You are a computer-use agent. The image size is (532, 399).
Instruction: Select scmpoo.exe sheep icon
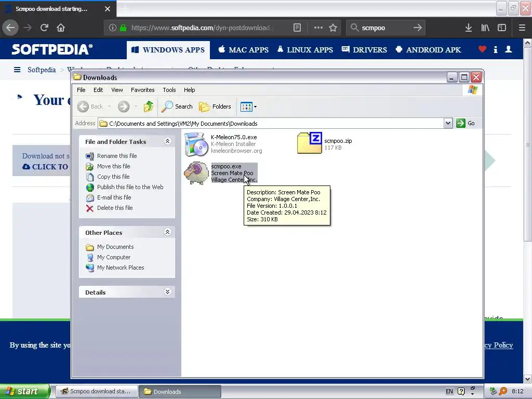coord(196,173)
